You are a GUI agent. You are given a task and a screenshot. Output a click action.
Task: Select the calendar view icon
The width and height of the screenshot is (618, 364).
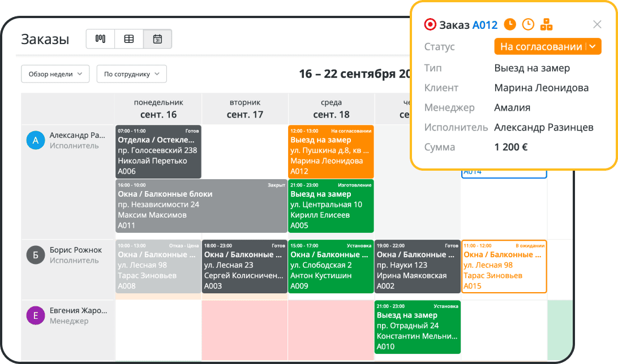tap(158, 39)
